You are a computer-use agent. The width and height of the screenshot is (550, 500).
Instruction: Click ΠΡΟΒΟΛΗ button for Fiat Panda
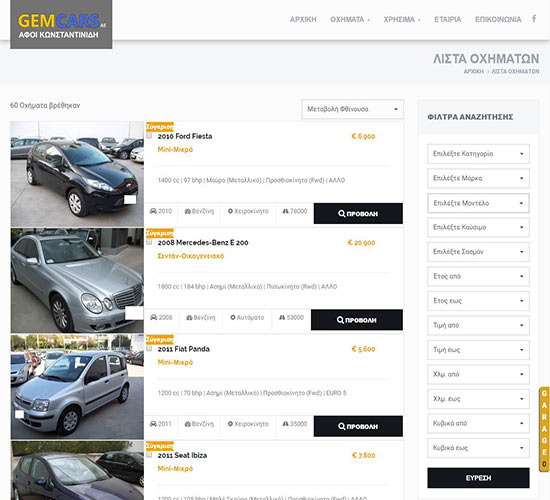358,426
